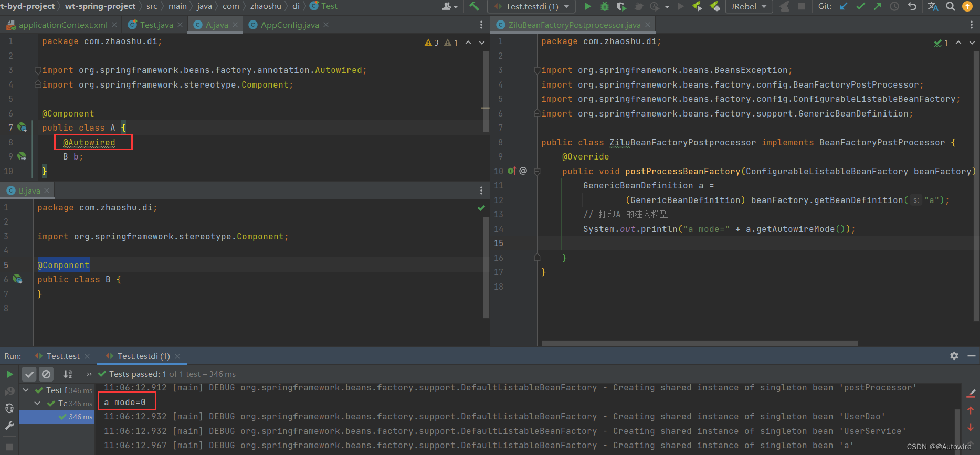Click the rerun failed tests icon
This screenshot has width=980, height=455.
point(9,391)
